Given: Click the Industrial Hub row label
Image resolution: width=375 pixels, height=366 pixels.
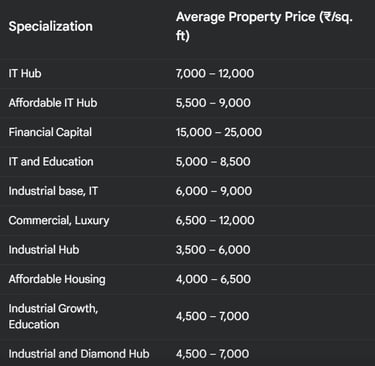Looking at the screenshot, I should point(44,250).
